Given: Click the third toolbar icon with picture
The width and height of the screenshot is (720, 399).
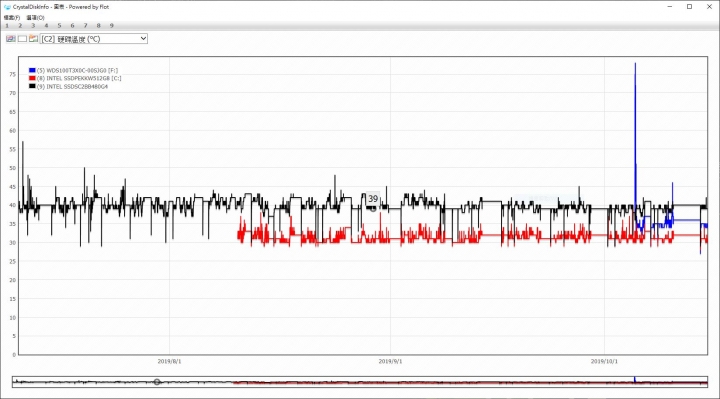Looking at the screenshot, I should pyautogui.click(x=33, y=39).
